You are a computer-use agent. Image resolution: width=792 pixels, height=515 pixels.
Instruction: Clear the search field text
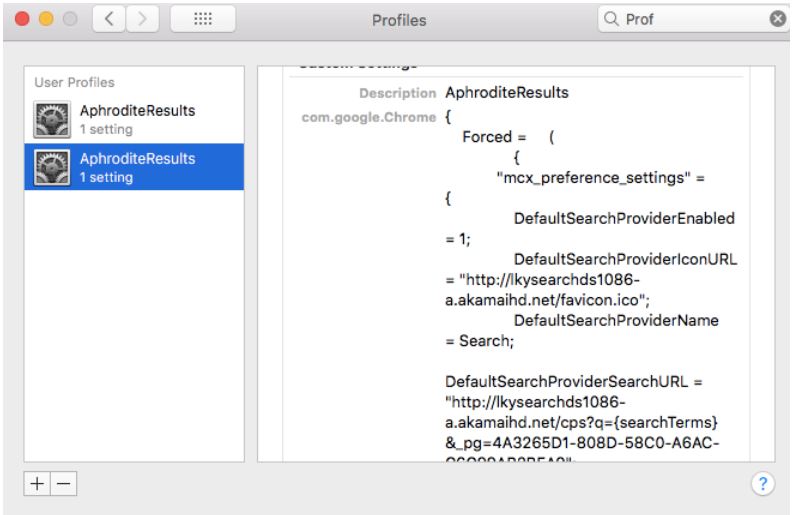[x=775, y=19]
